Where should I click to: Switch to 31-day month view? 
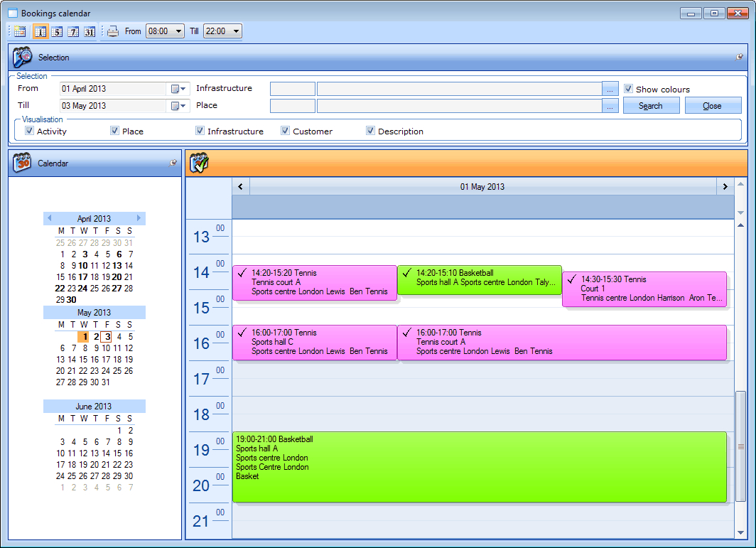pos(90,31)
